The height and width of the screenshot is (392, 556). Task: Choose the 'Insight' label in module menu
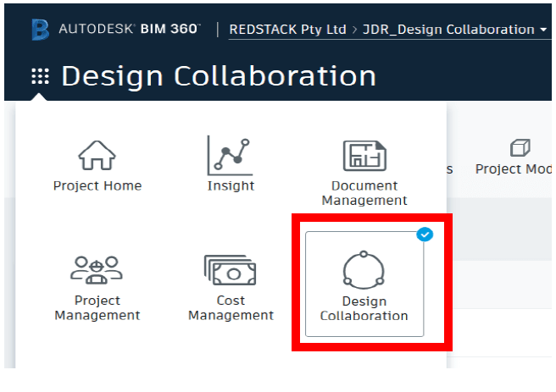231,185
